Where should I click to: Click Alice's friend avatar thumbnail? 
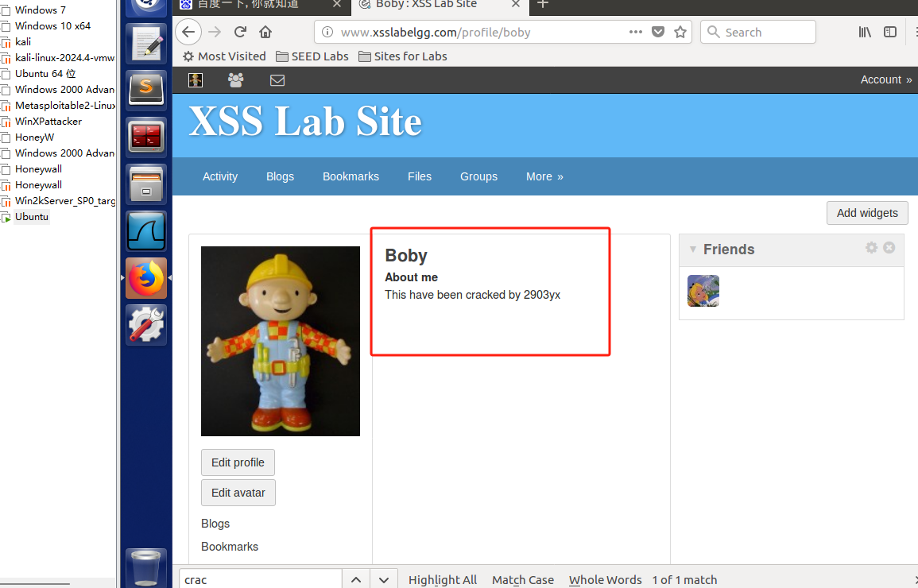click(703, 291)
